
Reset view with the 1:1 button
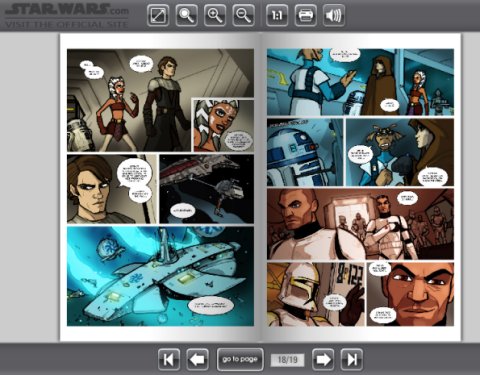(277, 15)
